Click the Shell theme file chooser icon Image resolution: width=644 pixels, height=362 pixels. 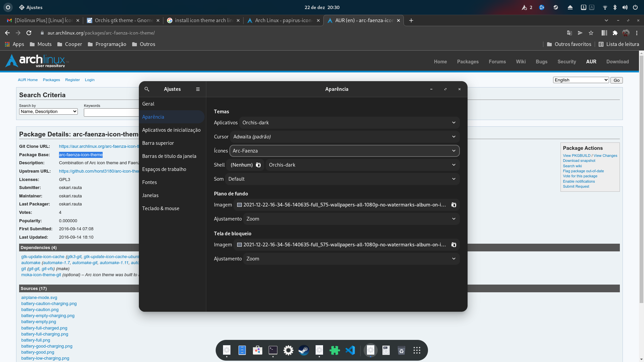tap(258, 165)
